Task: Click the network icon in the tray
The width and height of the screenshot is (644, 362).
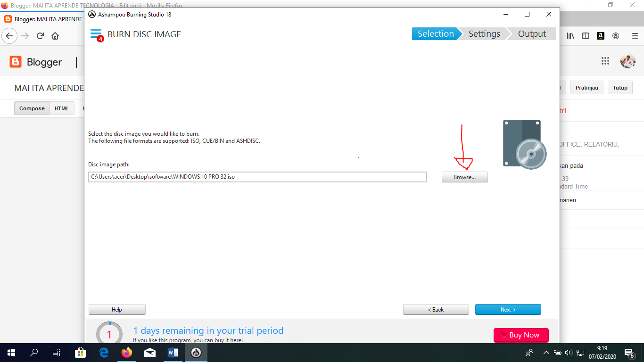Action: (580, 353)
